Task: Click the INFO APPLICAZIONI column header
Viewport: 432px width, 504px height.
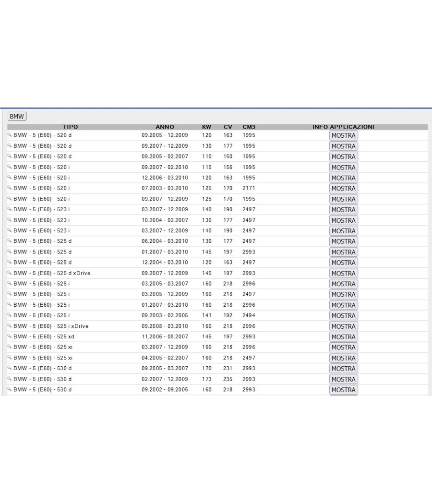Action: 343,127
